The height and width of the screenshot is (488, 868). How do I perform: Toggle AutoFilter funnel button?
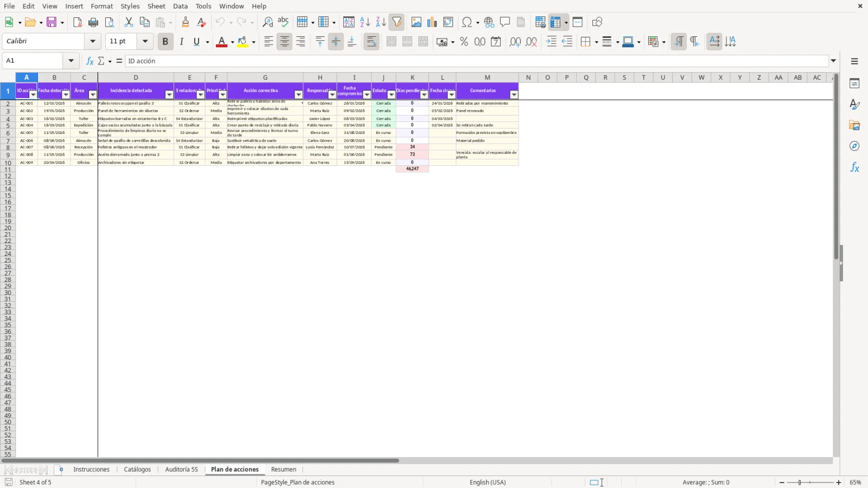click(x=397, y=22)
